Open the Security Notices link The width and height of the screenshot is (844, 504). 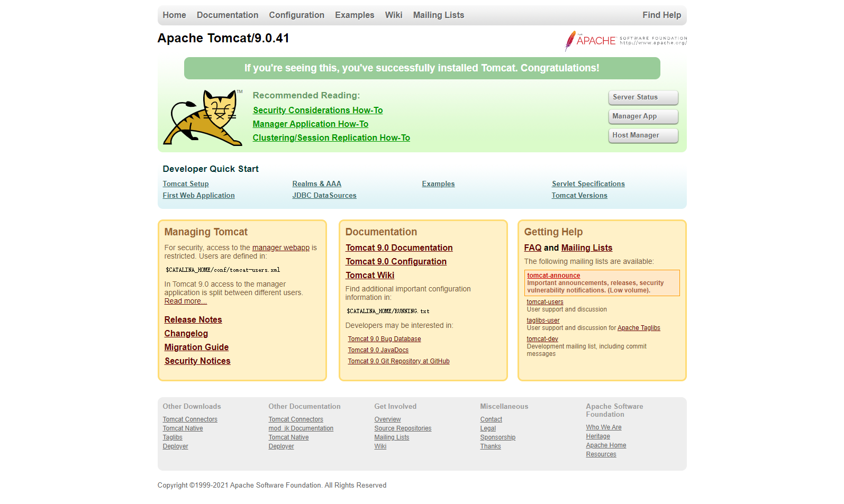[x=197, y=361]
